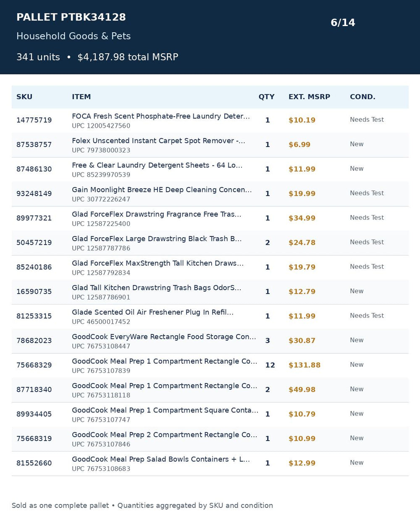Click the $49.98 price

coord(302,389)
